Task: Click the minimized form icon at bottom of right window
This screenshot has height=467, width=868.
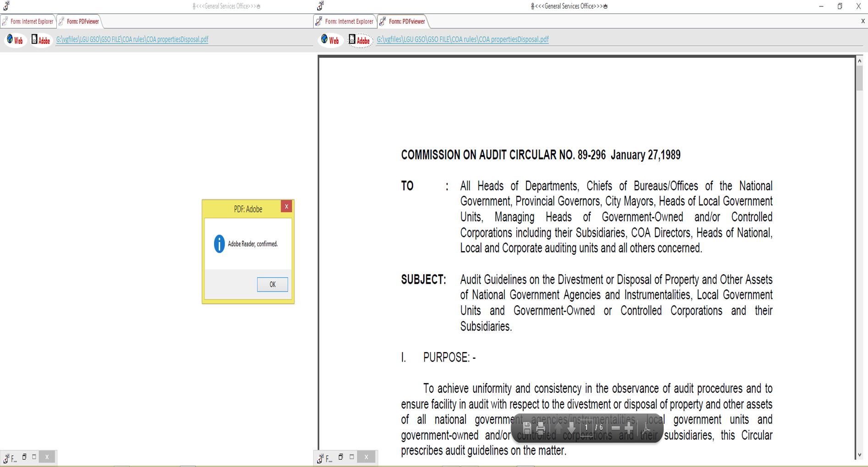Action: [321, 458]
